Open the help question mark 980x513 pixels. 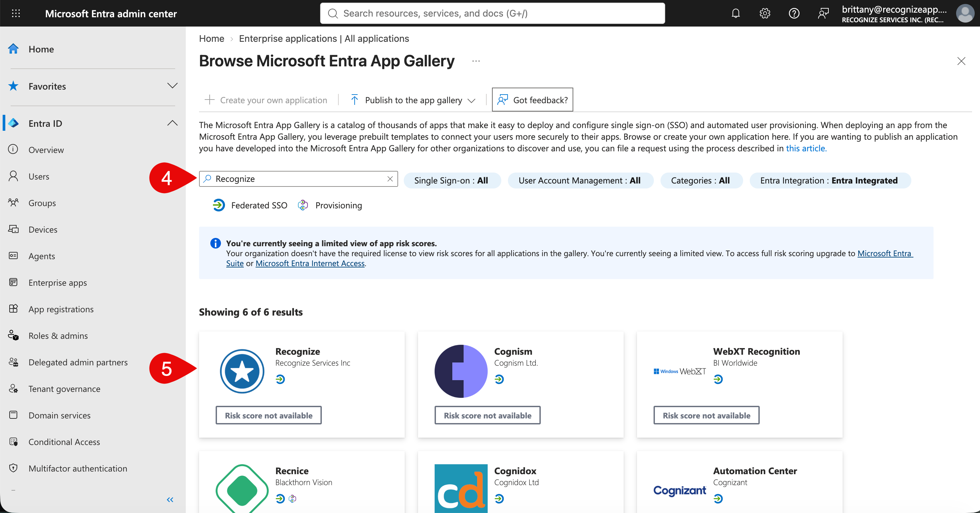tap(794, 14)
